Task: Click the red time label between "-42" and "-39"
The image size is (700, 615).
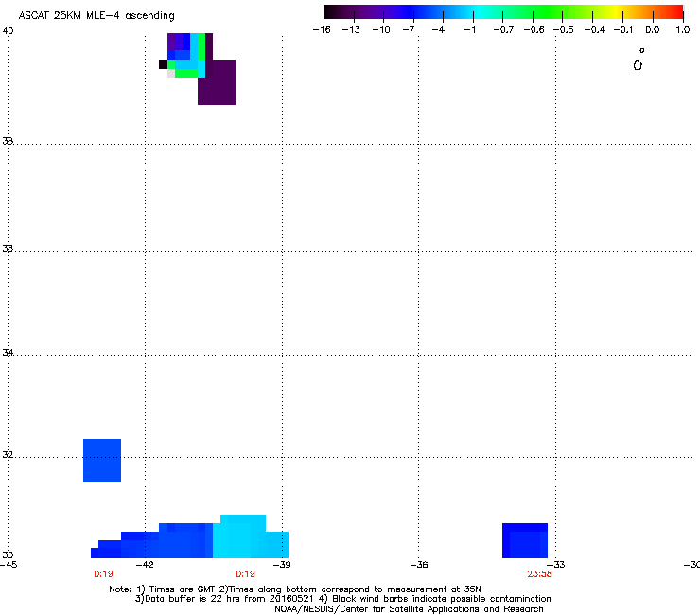Action: tap(245, 574)
